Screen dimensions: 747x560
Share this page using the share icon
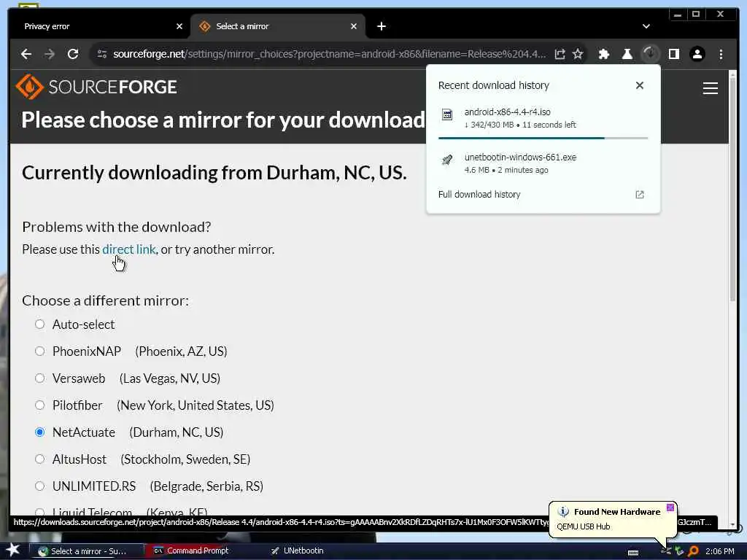tap(560, 54)
